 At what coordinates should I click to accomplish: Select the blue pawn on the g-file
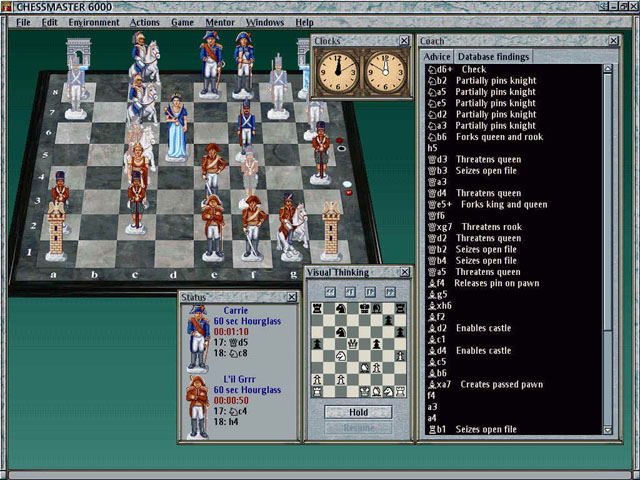point(278,88)
